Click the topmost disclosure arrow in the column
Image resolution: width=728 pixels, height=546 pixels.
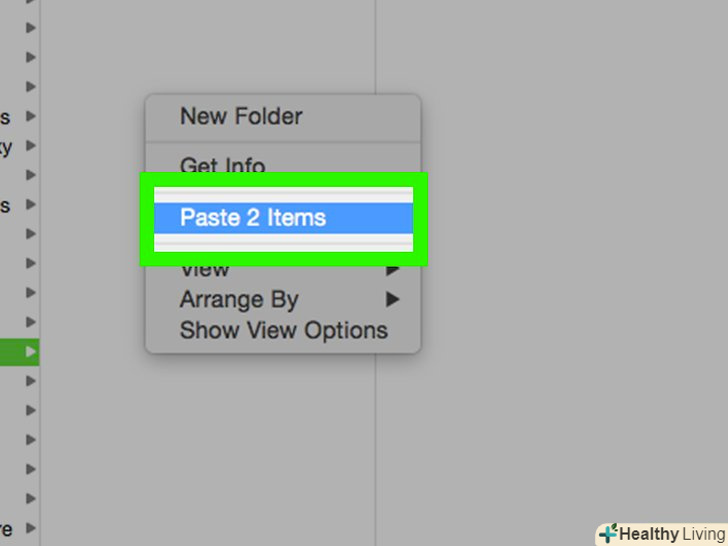31,28
